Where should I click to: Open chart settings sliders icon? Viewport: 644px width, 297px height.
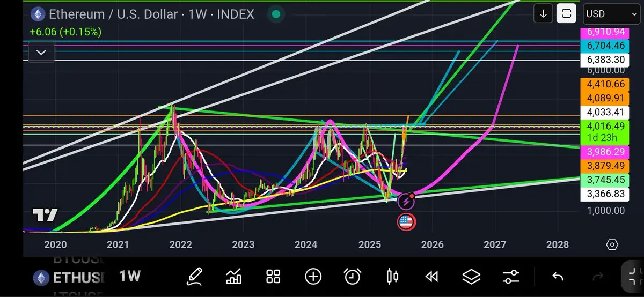pyautogui.click(x=511, y=277)
